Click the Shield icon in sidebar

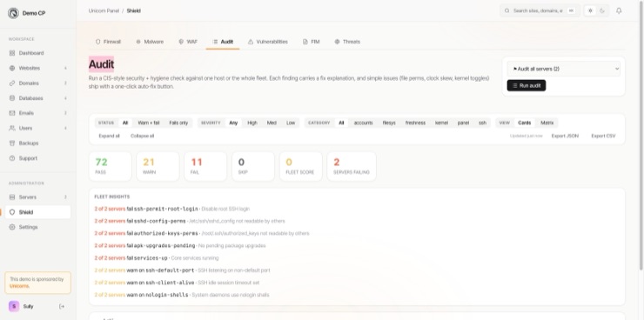point(12,212)
